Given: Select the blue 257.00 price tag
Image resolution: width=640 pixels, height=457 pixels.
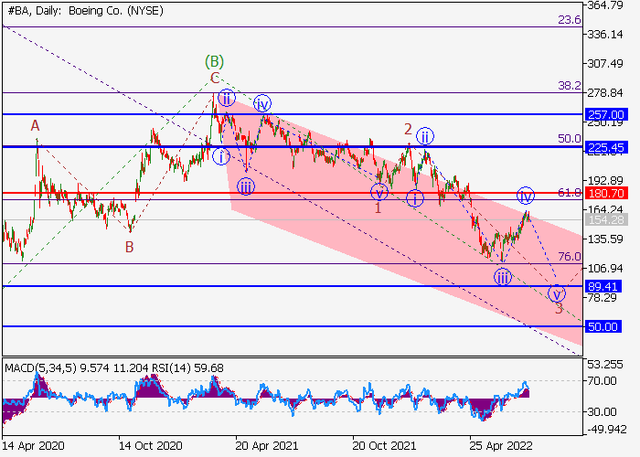Looking at the screenshot, I should tap(606, 115).
